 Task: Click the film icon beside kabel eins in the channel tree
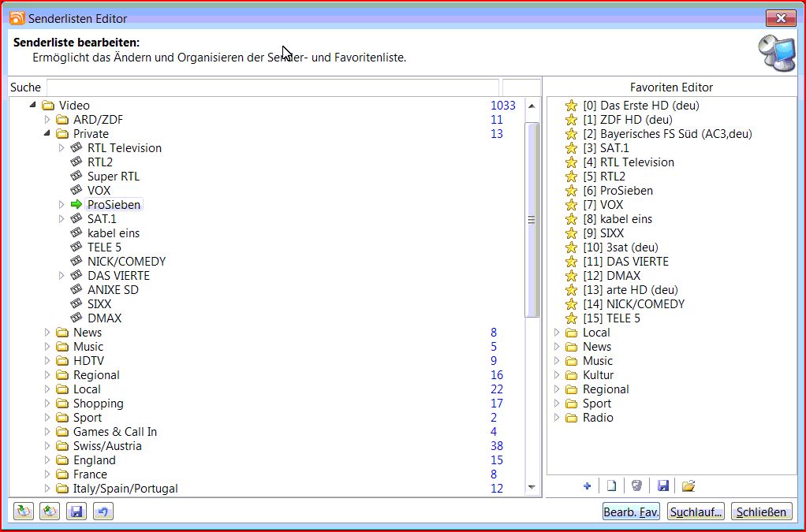(x=76, y=233)
